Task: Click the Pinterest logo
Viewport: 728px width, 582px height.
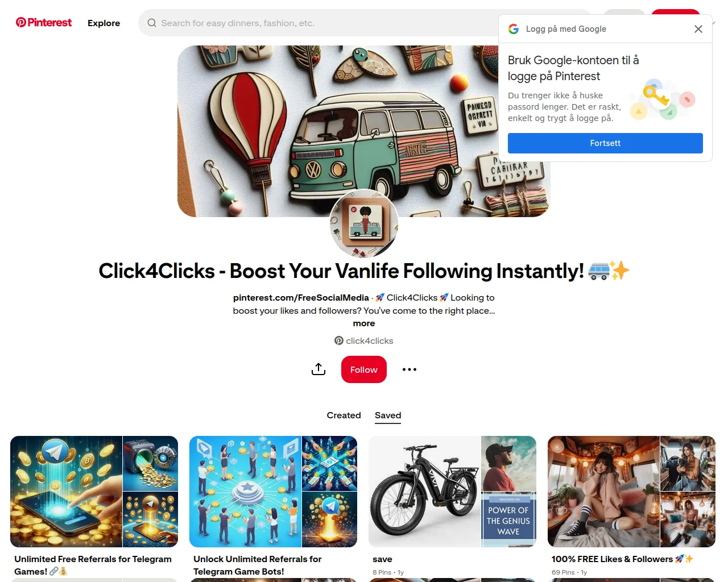Action: pyautogui.click(x=44, y=23)
